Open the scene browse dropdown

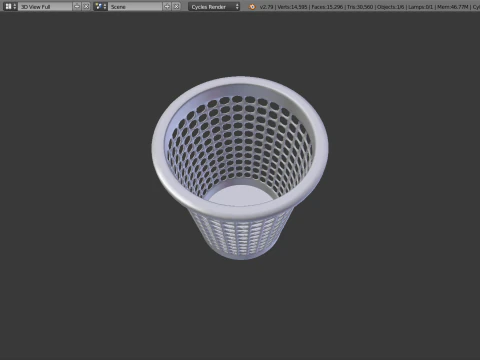[100, 6]
